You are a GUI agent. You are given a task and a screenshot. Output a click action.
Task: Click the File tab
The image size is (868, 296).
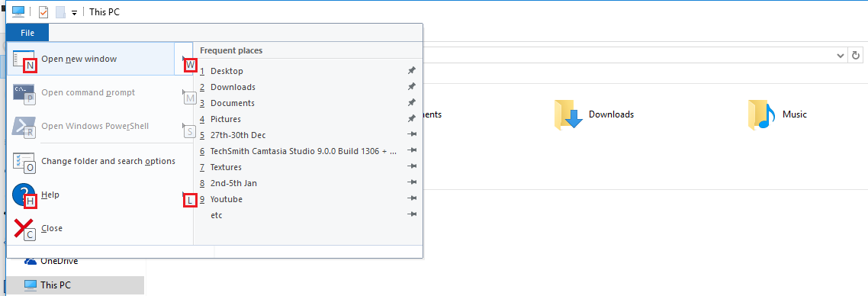pyautogui.click(x=27, y=33)
